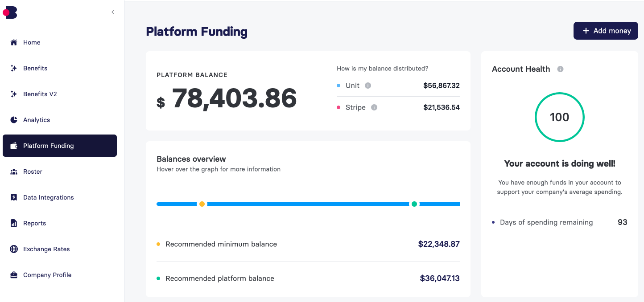Go to the Benefits page
This screenshot has height=302, width=644.
tap(60, 68)
